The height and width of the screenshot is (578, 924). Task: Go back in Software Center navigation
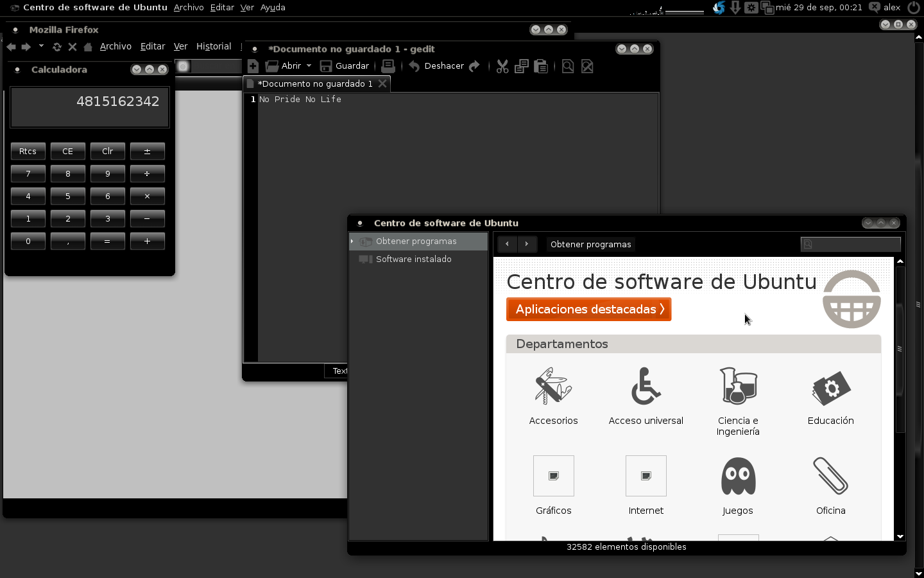point(508,244)
